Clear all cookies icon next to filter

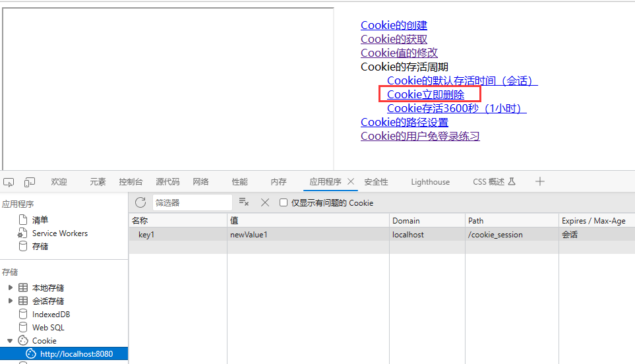point(244,202)
